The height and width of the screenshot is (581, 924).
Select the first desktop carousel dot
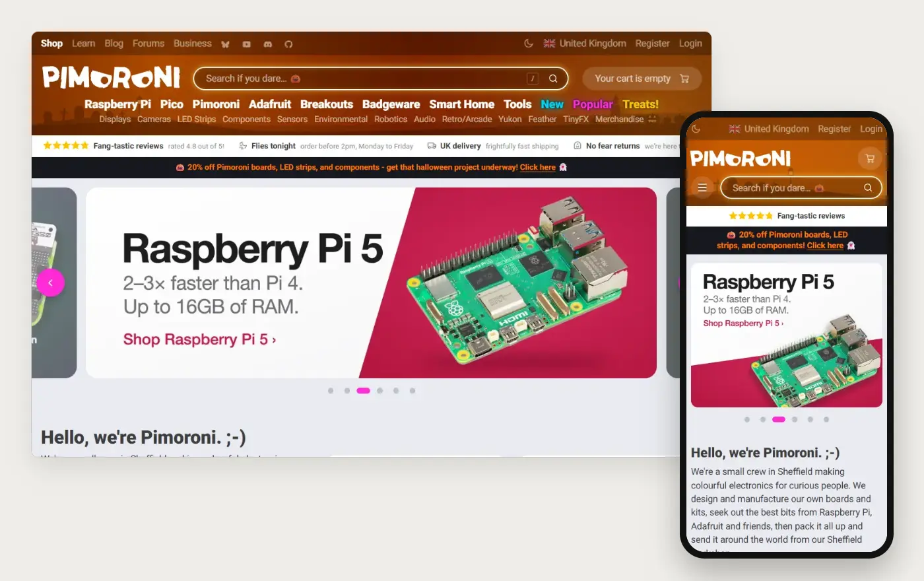[331, 391]
